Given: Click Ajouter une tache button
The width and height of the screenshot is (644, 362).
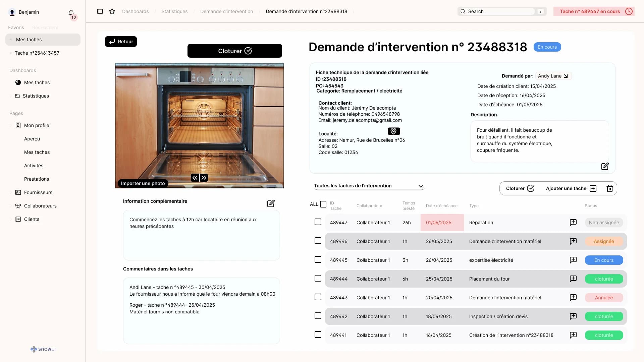Looking at the screenshot, I should coord(571,188).
